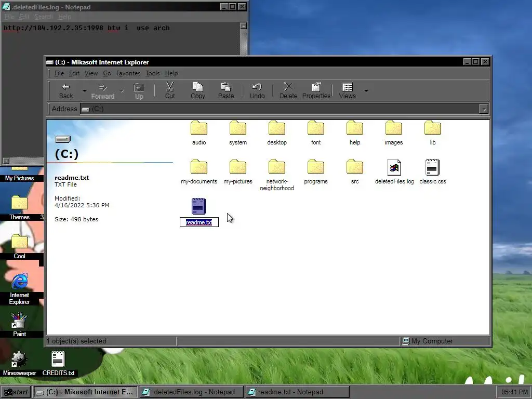Open the Edit menu in Explorer
The height and width of the screenshot is (399, 532).
coord(74,73)
